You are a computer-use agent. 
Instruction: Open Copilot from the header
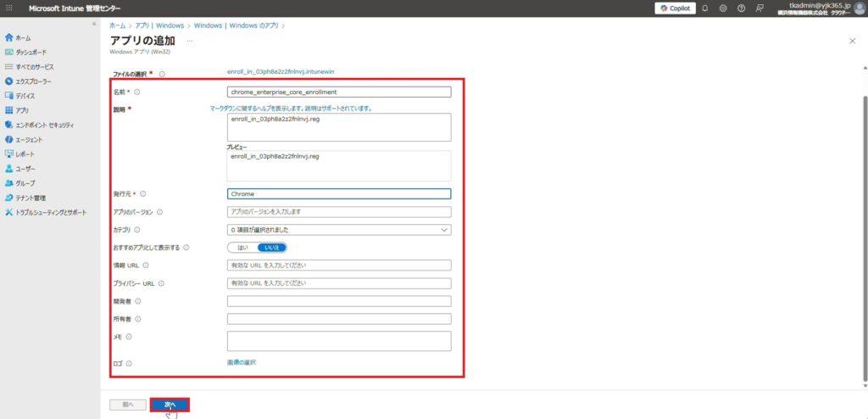pos(675,8)
